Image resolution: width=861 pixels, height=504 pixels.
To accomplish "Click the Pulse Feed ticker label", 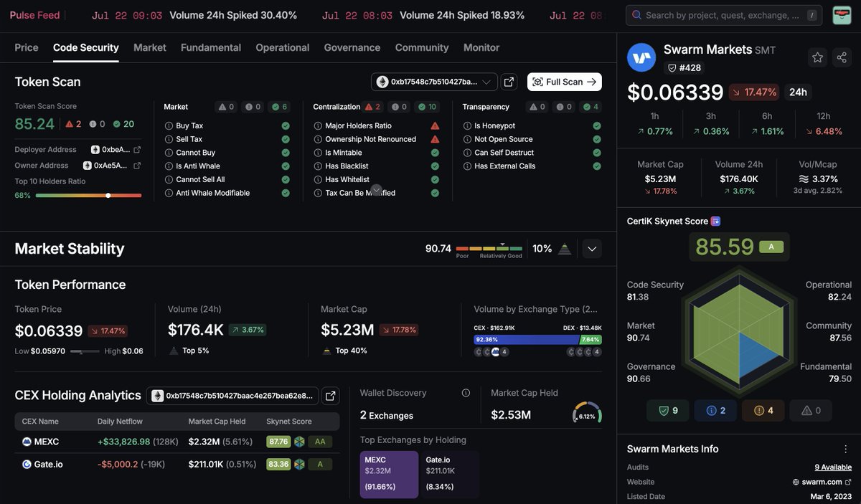I will point(34,15).
